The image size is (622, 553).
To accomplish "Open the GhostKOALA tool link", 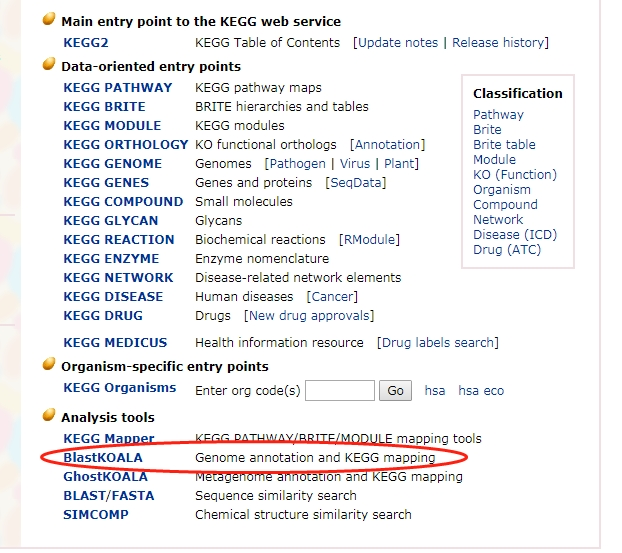I will point(105,477).
